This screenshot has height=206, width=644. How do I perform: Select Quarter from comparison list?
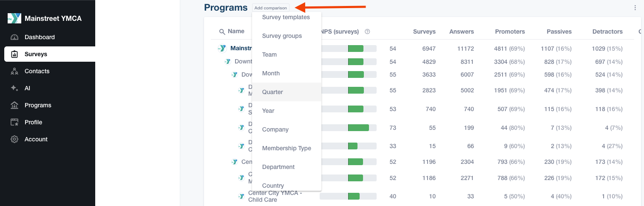coord(272,92)
